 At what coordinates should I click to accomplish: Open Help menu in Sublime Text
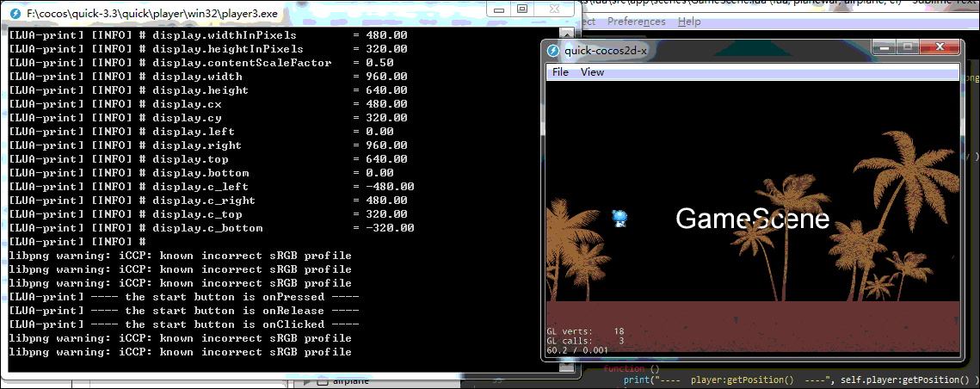(688, 22)
